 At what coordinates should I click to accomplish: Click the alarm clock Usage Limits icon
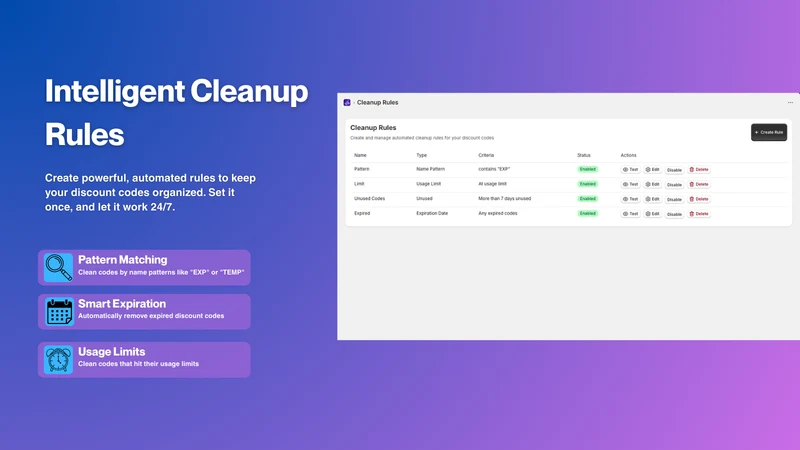pyautogui.click(x=59, y=360)
